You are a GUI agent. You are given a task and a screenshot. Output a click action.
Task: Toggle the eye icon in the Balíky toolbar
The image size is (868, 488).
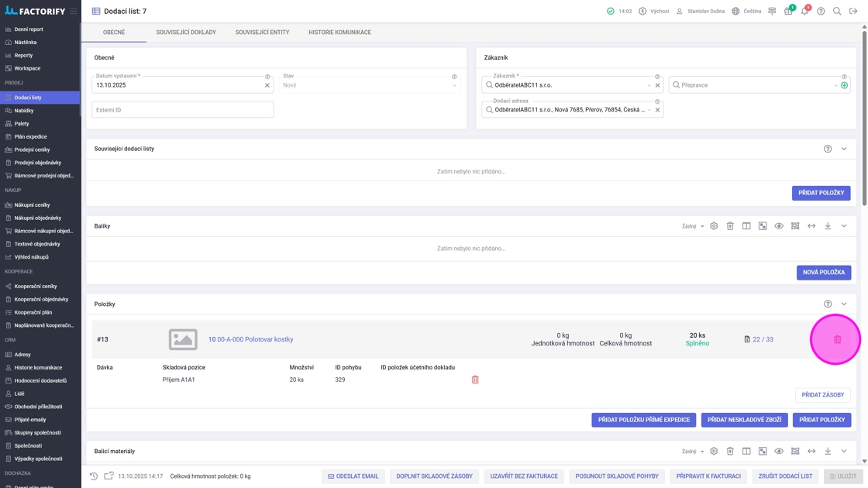[x=779, y=226]
